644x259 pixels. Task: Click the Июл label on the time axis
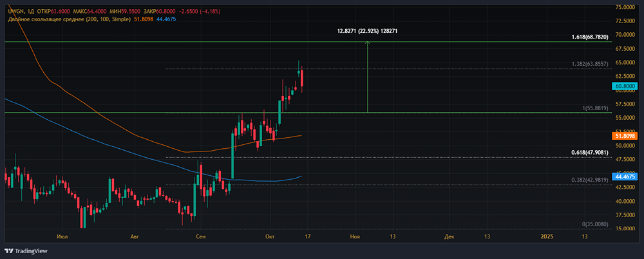[x=63, y=236]
